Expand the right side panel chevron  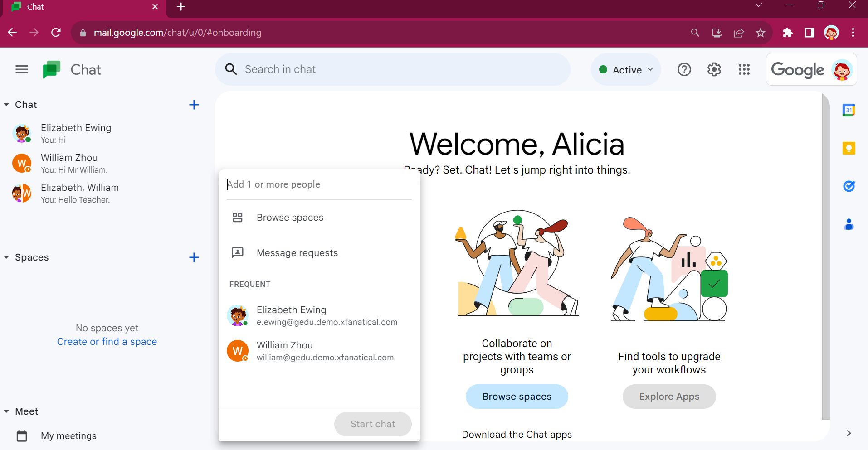point(848,433)
